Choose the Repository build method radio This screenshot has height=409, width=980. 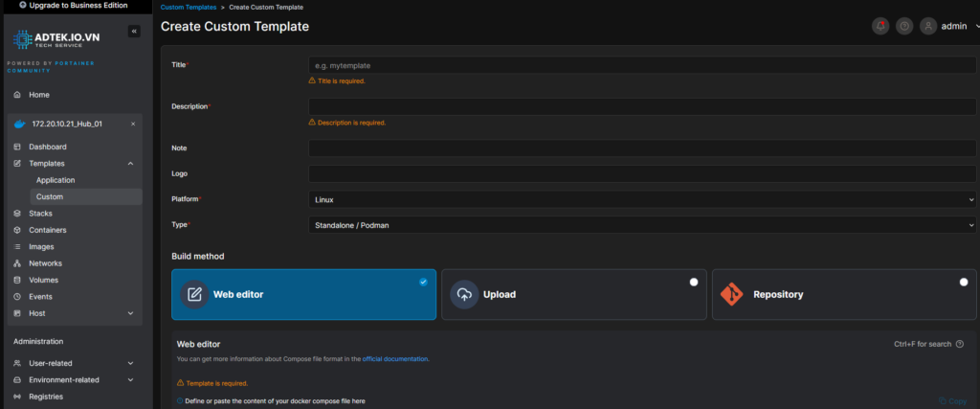964,283
